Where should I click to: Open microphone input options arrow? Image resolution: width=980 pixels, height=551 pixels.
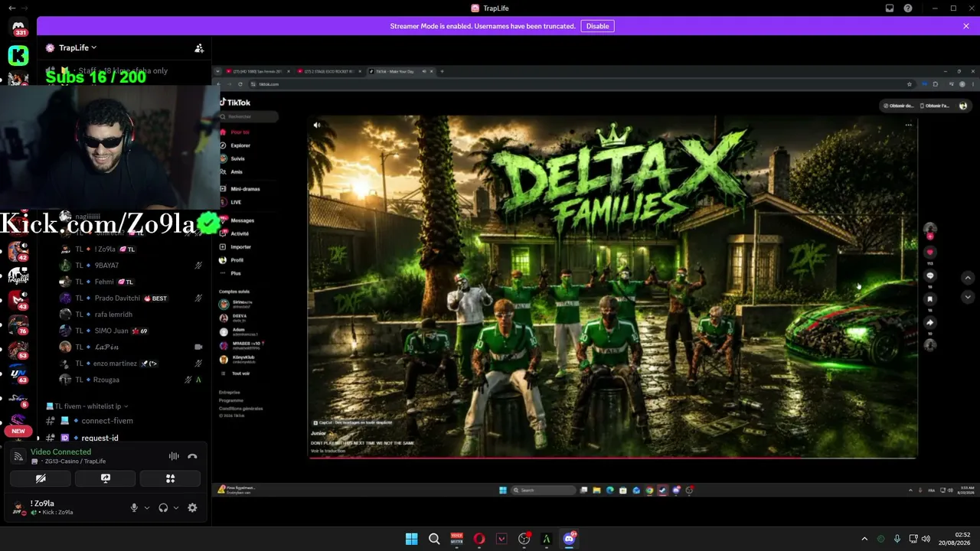click(x=147, y=507)
